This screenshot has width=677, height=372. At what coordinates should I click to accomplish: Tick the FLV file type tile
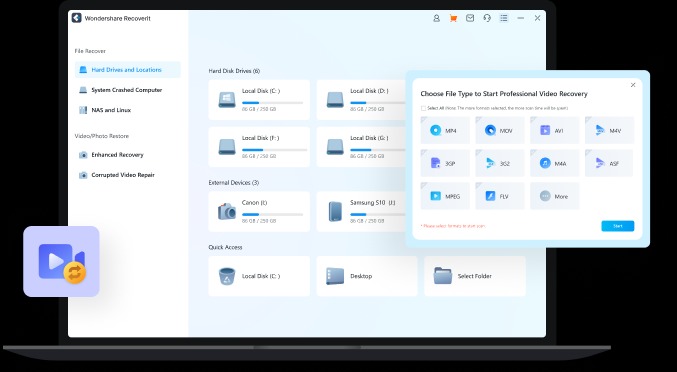(x=500, y=196)
